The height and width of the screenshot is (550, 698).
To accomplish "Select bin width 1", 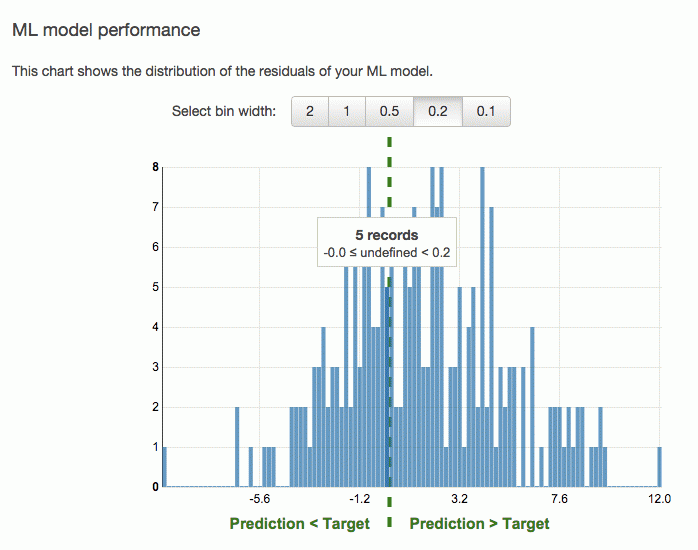I will coord(347,111).
